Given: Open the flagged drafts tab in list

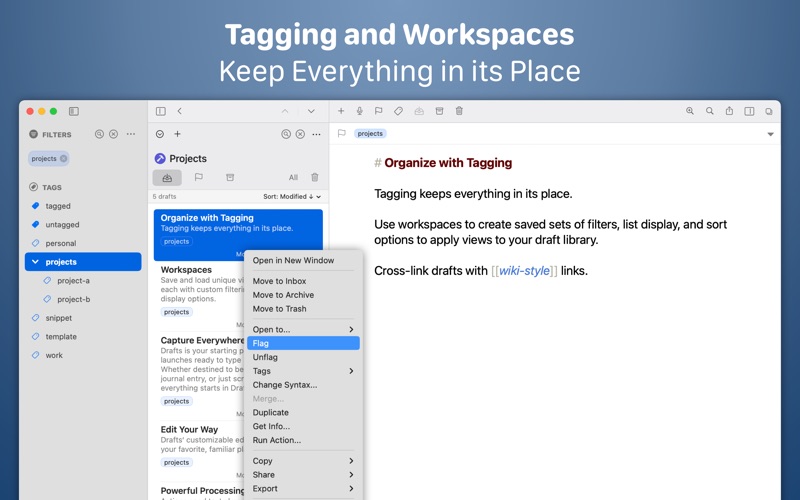Looking at the screenshot, I should coord(198,177).
